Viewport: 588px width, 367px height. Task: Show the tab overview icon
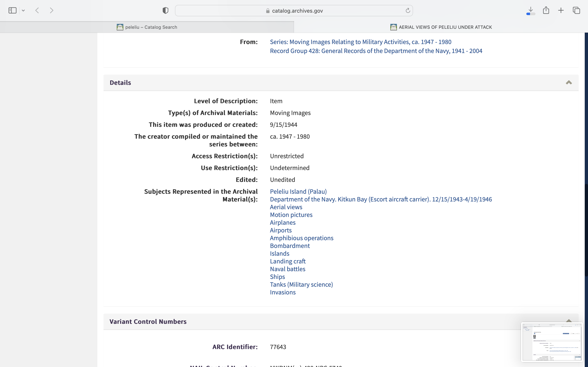[576, 10]
